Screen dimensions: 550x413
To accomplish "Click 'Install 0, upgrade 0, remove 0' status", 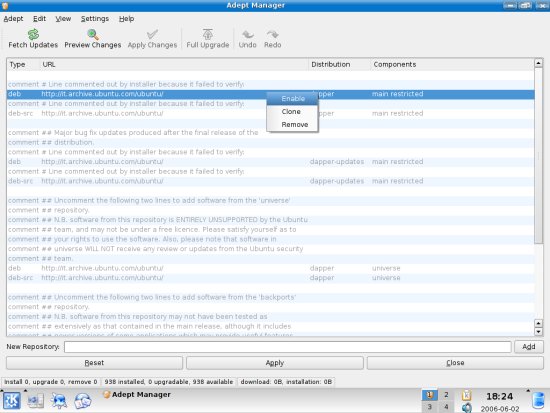I will click(51, 382).
